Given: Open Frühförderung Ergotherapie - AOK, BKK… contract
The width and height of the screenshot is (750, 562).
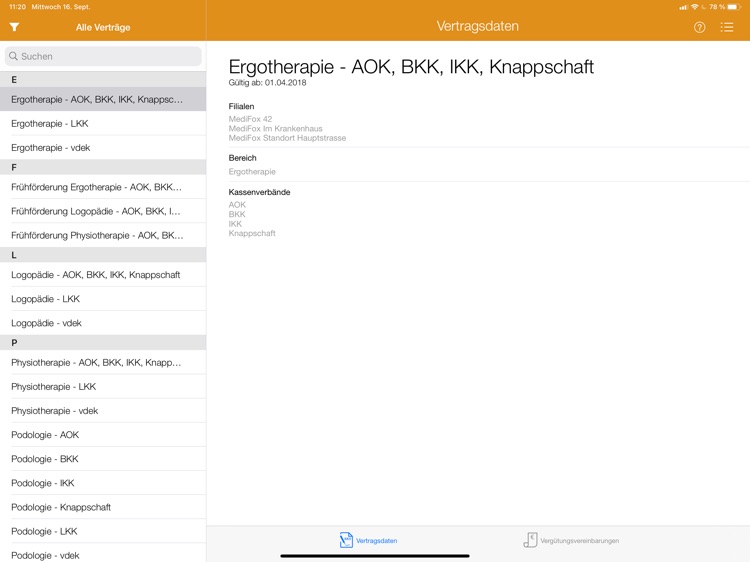Looking at the screenshot, I should (x=103, y=187).
